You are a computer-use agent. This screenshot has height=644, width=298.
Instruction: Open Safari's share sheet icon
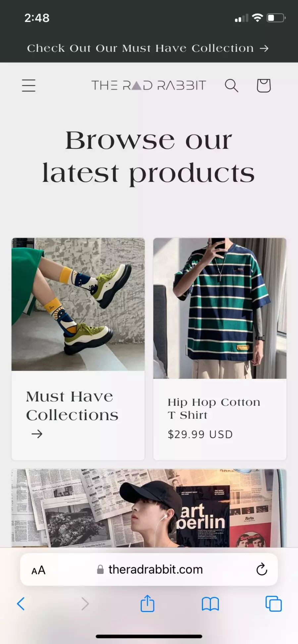pyautogui.click(x=147, y=603)
